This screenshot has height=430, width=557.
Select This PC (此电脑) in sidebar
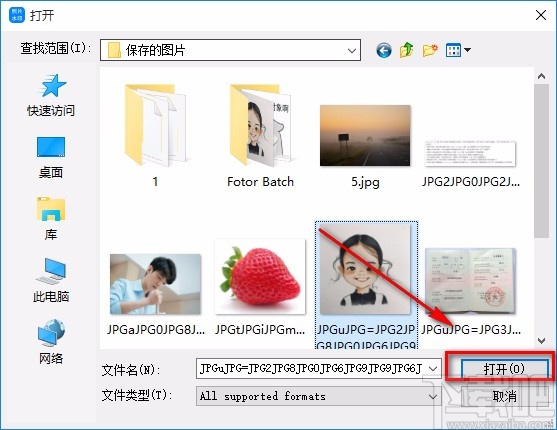[x=51, y=280]
